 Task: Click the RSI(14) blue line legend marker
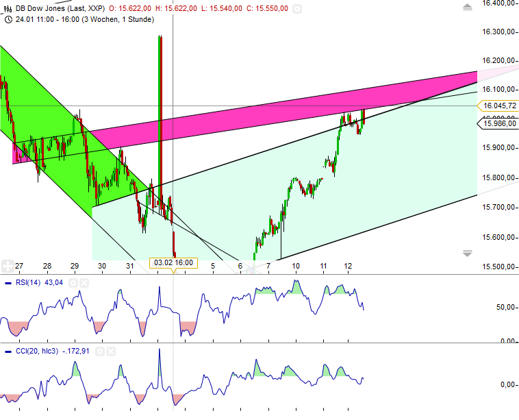[9, 283]
